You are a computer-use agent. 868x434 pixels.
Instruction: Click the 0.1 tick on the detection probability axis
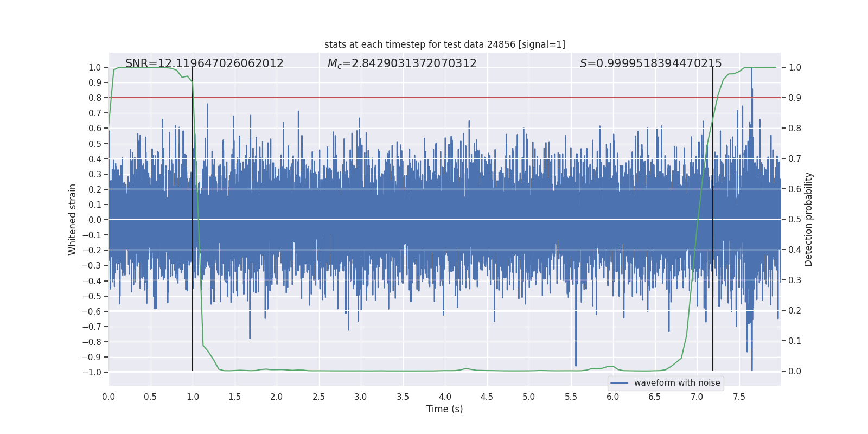pyautogui.click(x=795, y=341)
